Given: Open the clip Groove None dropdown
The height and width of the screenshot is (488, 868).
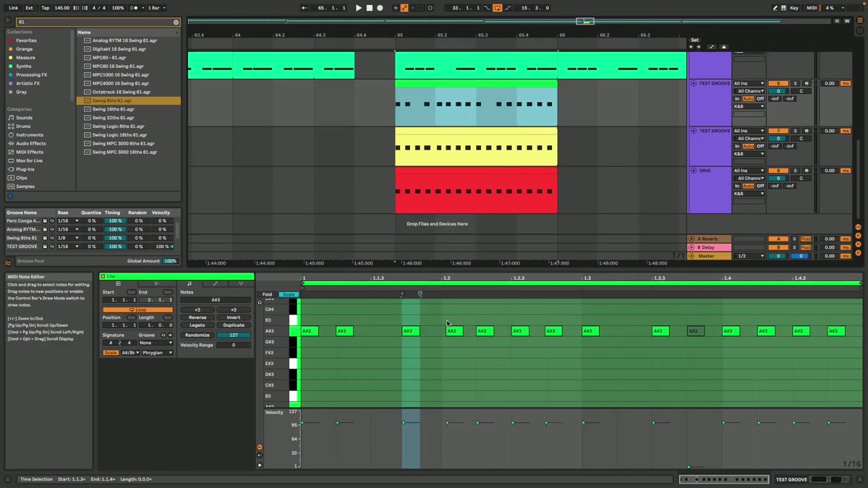Looking at the screenshot, I should click(156, 343).
